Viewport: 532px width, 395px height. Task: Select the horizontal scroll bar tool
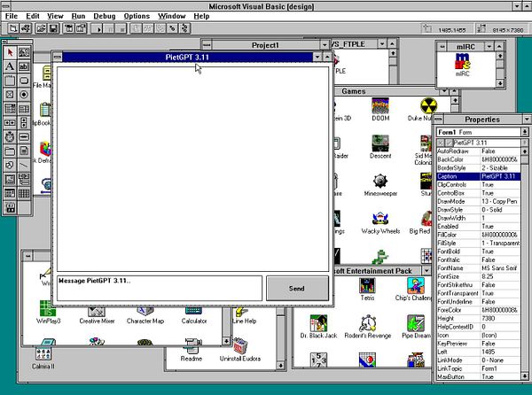click(x=10, y=122)
